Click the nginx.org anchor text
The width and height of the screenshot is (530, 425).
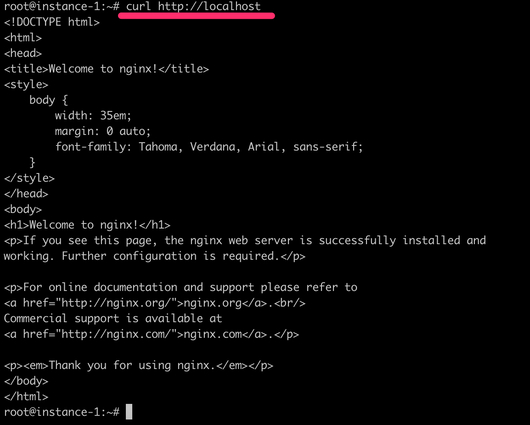[213, 303]
